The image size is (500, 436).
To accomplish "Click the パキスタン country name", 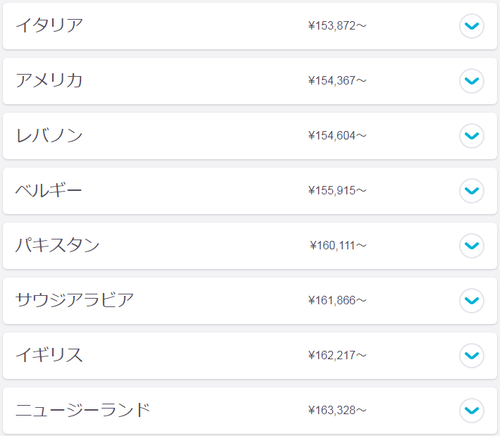I will tap(57, 245).
